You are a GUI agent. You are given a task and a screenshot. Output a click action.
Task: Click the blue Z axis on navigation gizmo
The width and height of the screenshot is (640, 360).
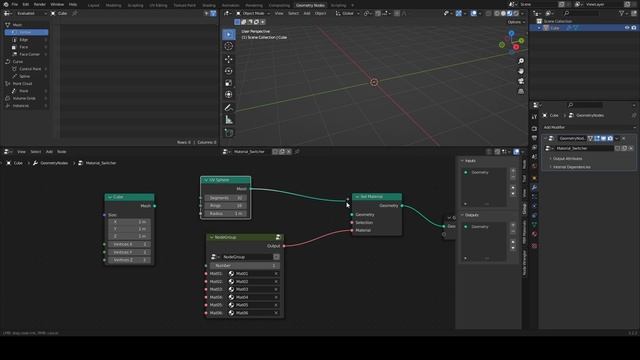(x=511, y=33)
